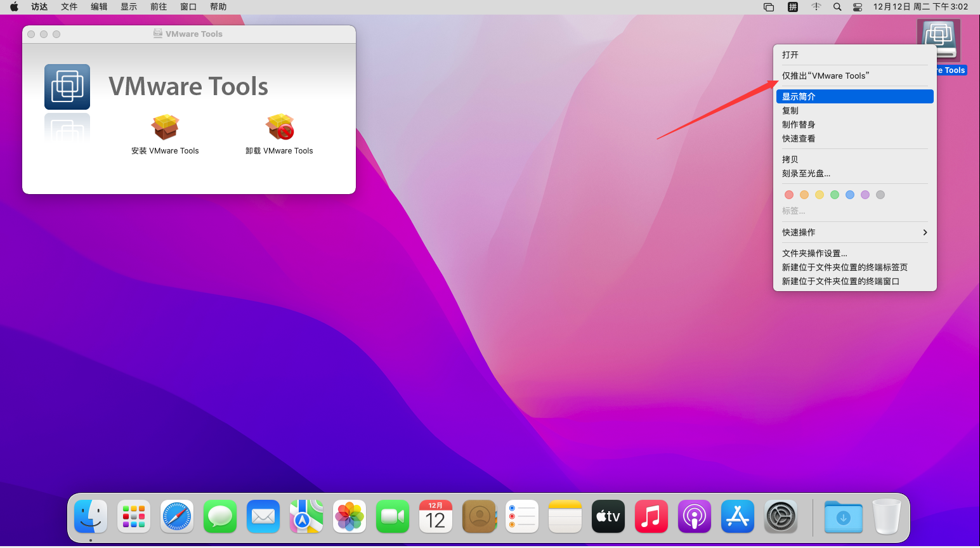
Task: Open the Mail app in the Dock
Action: [263, 517]
